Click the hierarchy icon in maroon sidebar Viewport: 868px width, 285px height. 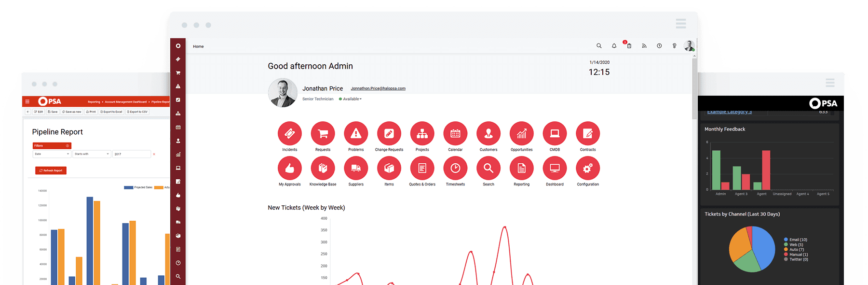[x=178, y=114]
